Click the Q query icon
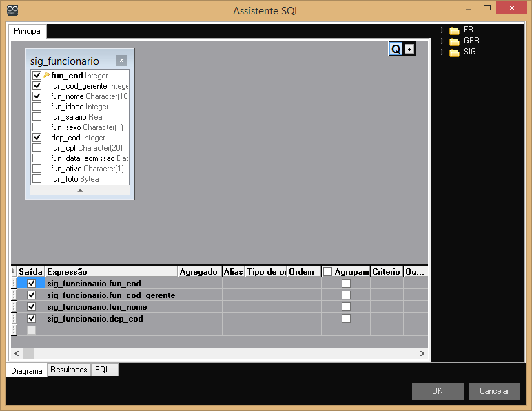The width and height of the screenshot is (532, 411). coord(396,49)
